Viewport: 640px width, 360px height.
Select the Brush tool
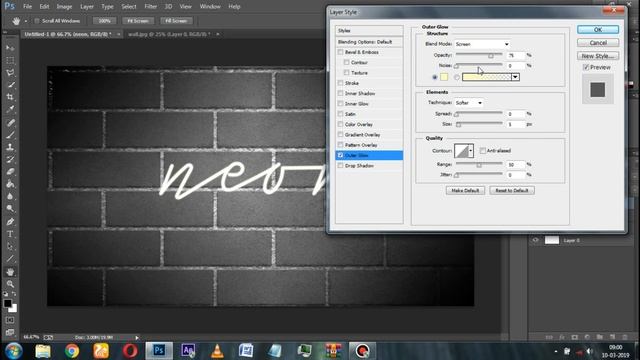tap(10, 135)
